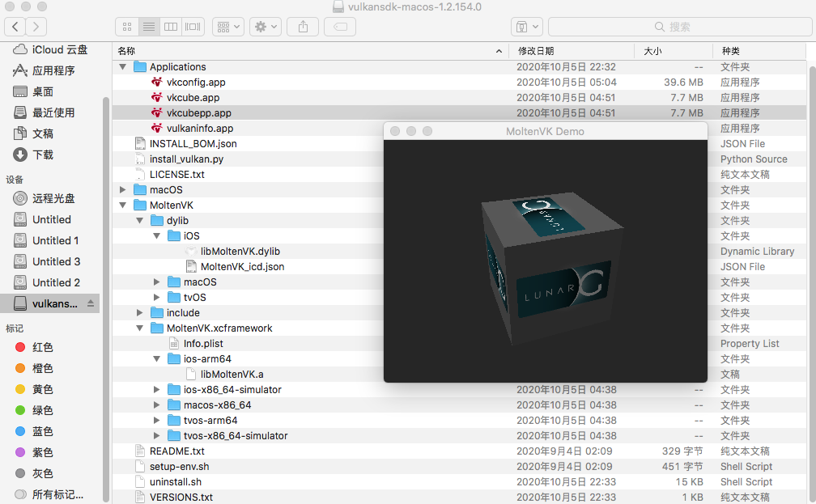Expand the tvOS folder
This screenshot has width=816, height=504.
point(157,298)
